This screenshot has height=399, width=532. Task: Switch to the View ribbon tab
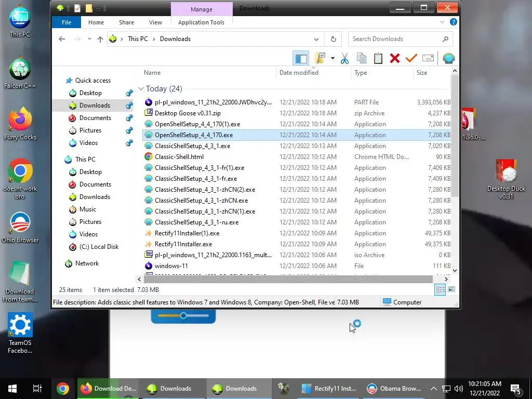pos(155,22)
